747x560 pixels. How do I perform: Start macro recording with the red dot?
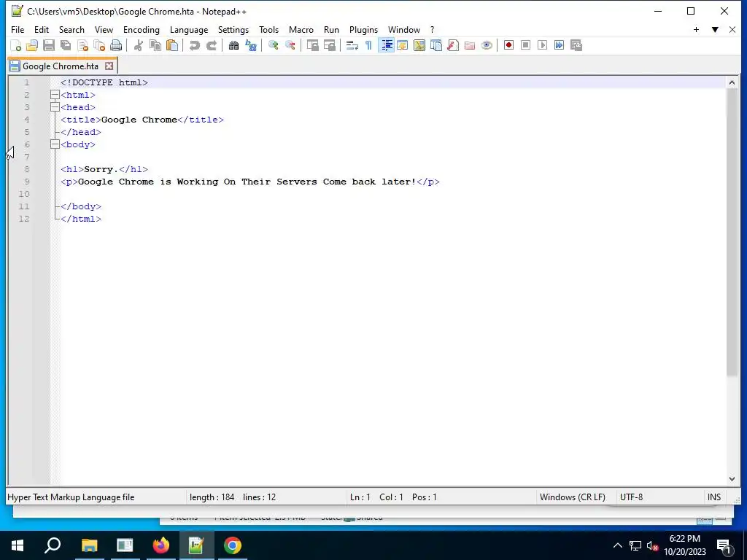tap(508, 45)
